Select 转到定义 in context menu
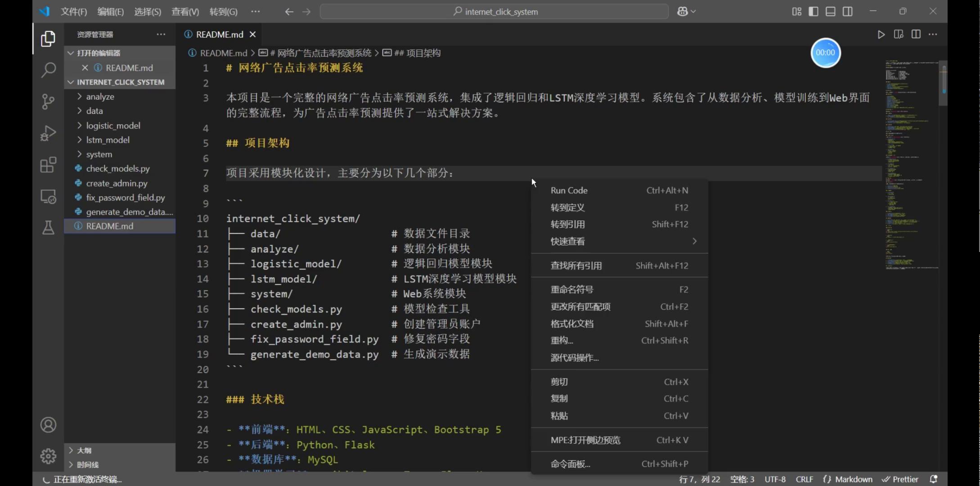The width and height of the screenshot is (980, 486). pos(620,207)
